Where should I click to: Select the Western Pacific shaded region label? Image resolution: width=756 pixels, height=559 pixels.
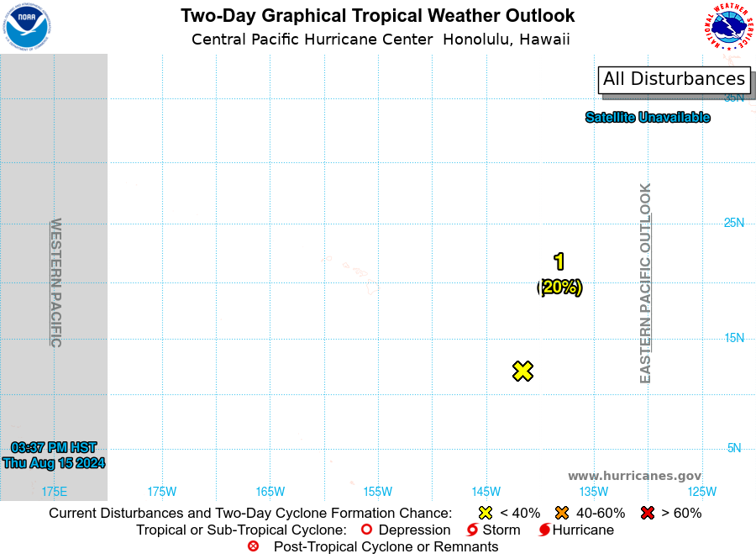(x=56, y=282)
